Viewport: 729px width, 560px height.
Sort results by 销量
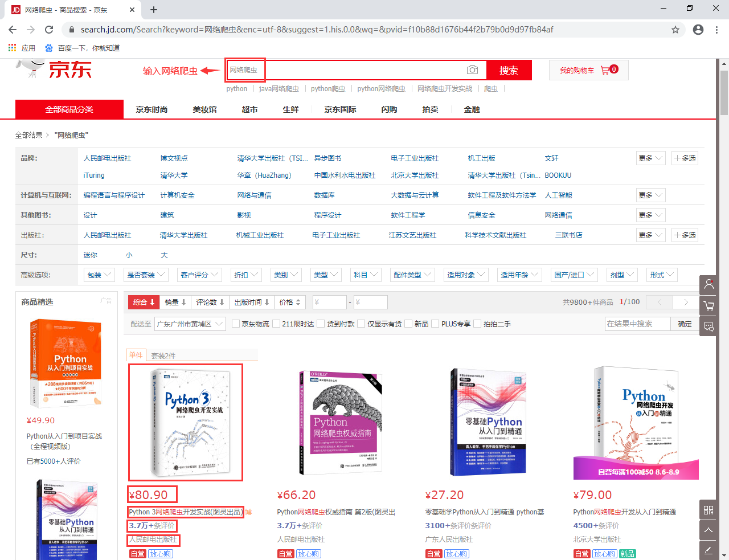pyautogui.click(x=175, y=302)
